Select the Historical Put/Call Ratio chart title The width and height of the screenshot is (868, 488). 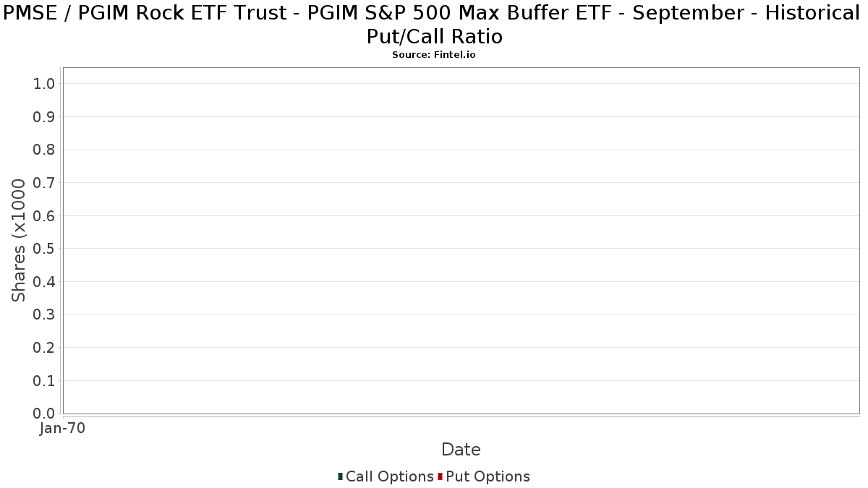pos(434,24)
